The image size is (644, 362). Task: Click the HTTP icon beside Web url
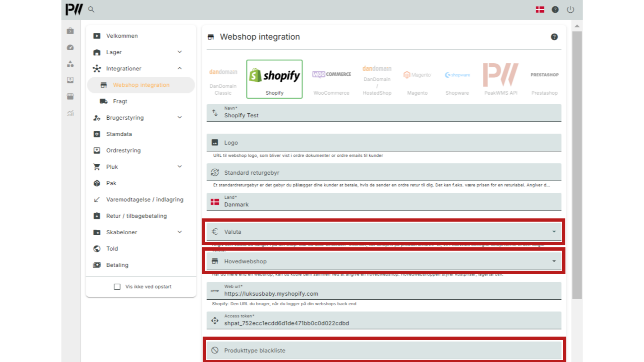pos(215,291)
